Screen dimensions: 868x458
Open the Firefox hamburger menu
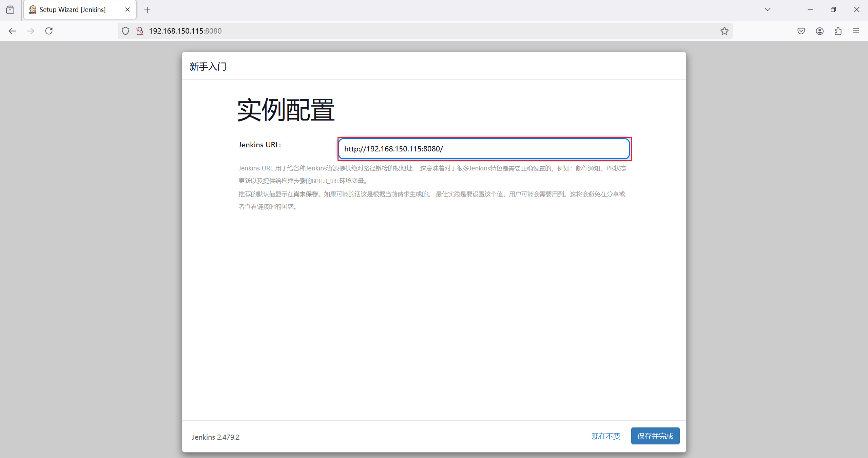[856, 31]
